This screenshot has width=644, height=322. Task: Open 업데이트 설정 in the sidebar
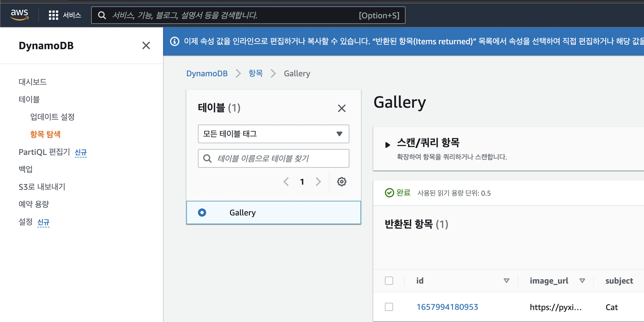click(52, 117)
